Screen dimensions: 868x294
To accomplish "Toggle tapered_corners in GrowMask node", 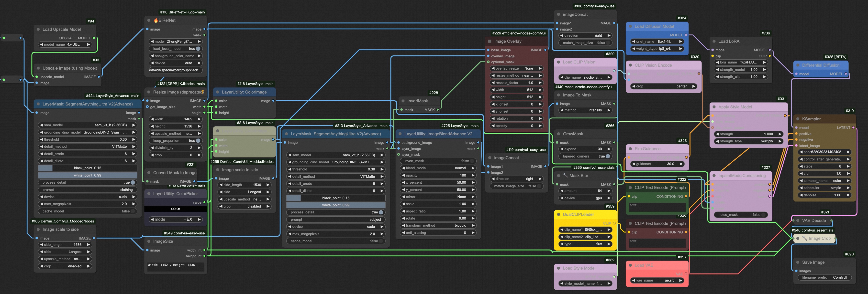I will pos(608,157).
